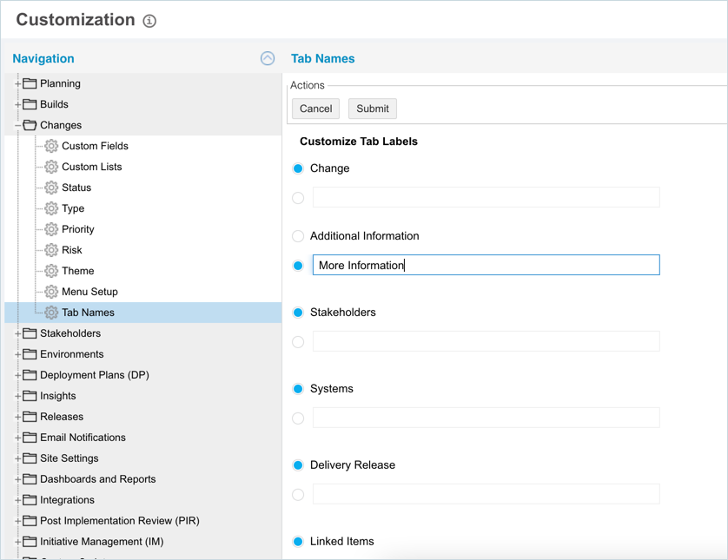Click the Cancel button under Actions
This screenshot has width=728, height=560.
click(315, 109)
